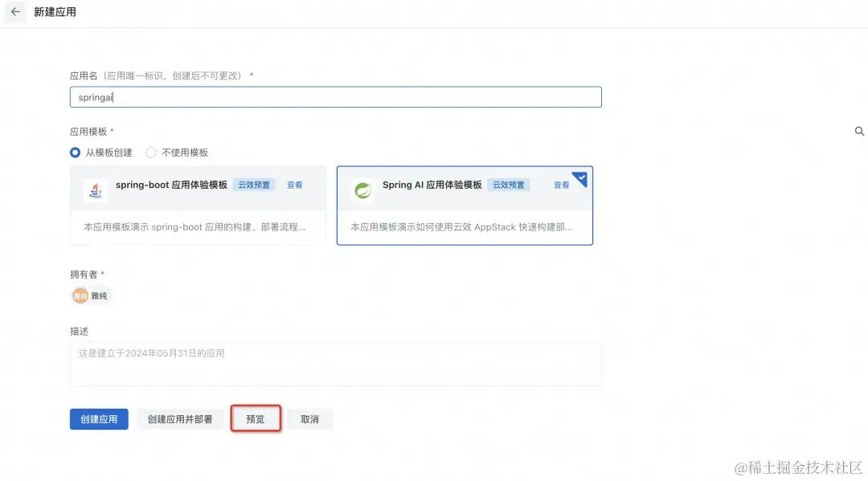Click the highlighted 预览 button
Viewport: 868px width, 481px height.
(x=256, y=418)
